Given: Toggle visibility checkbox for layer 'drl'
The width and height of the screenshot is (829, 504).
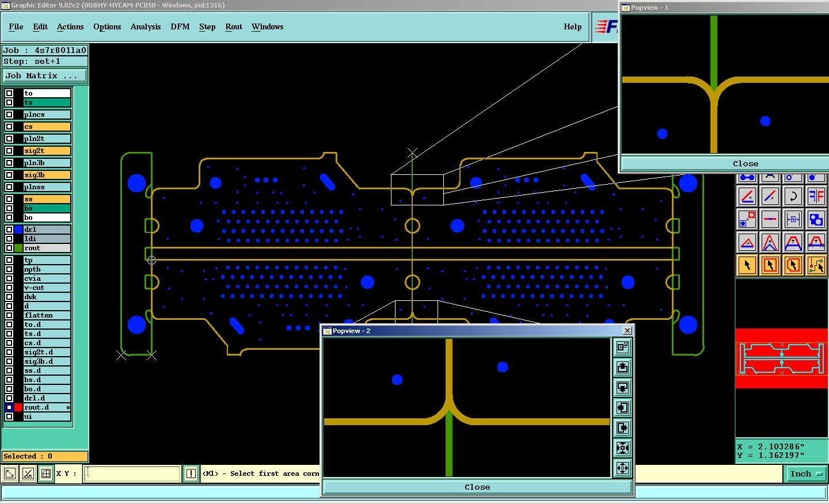Looking at the screenshot, I should point(9,230).
